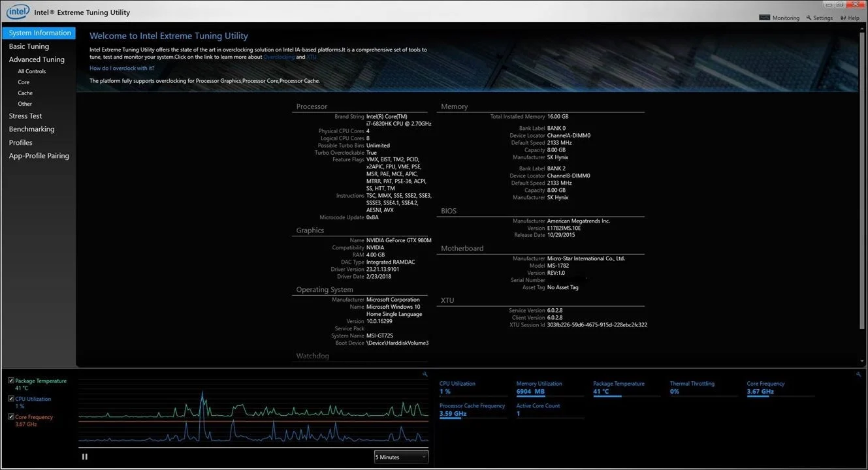Select Core under Advanced Tuning
The image size is (868, 470).
[24, 82]
